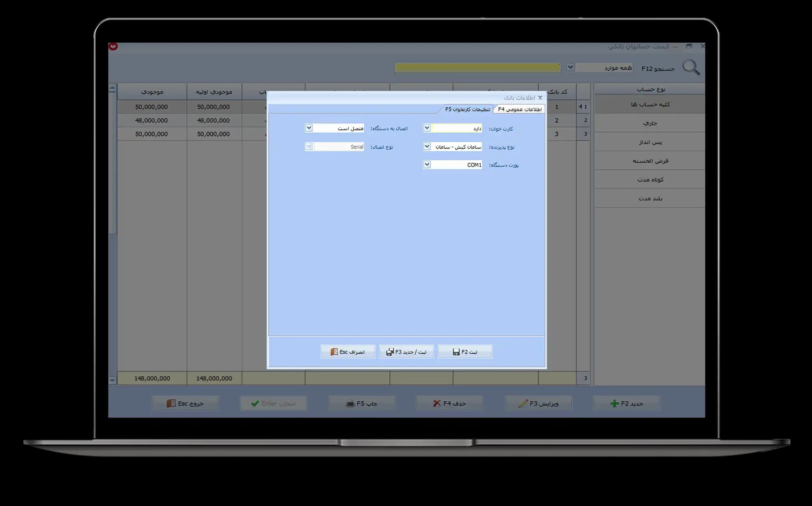
Task: Select row header number 2
Action: pos(583,121)
